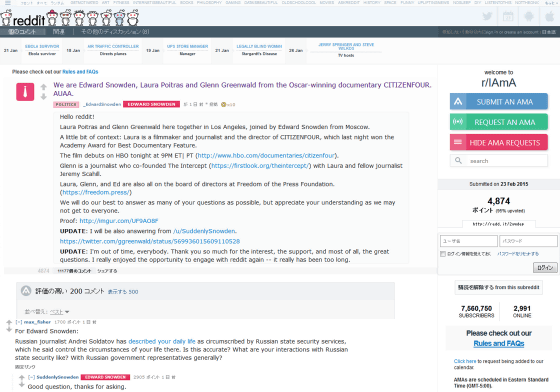This screenshot has width=560, height=392.
Task: Open _EdwardSnowden author profile
Action: [x=102, y=105]
